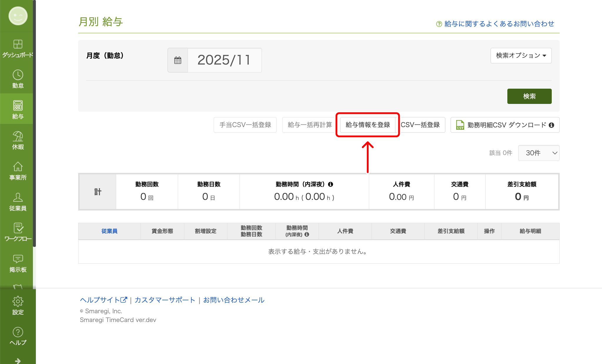The image size is (602, 364).
Task: Open the 従業員 person icon
Action: [18, 198]
